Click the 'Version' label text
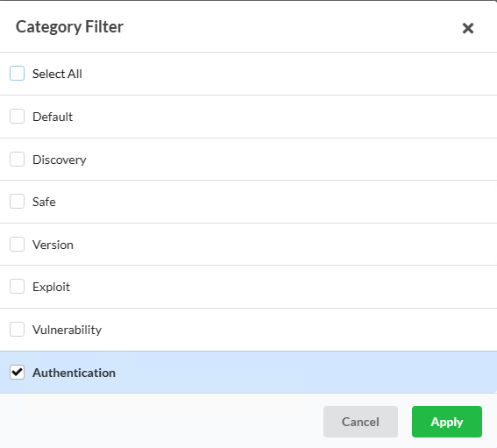The image size is (497, 448). pyautogui.click(x=53, y=245)
